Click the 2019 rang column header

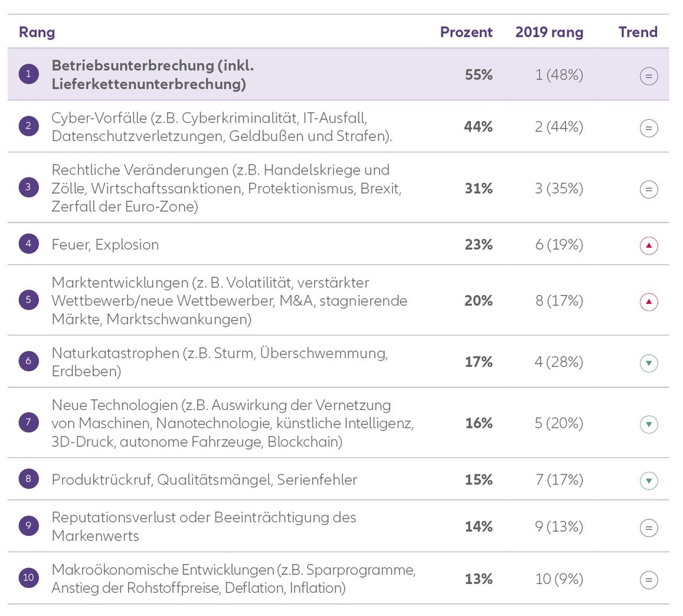click(549, 32)
